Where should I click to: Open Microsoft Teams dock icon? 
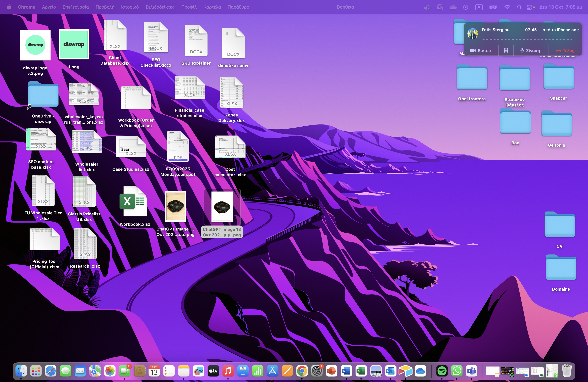[x=471, y=371]
